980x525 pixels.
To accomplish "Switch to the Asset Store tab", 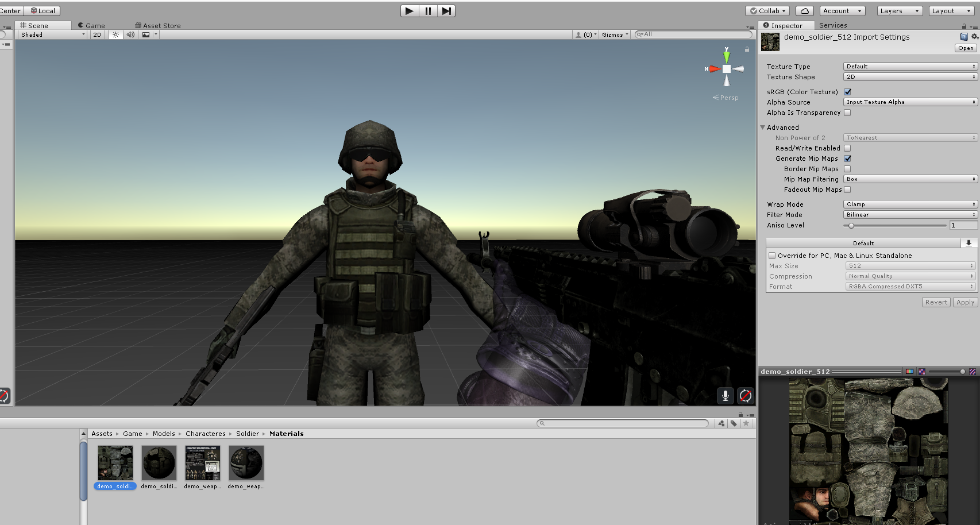I will tap(158, 25).
